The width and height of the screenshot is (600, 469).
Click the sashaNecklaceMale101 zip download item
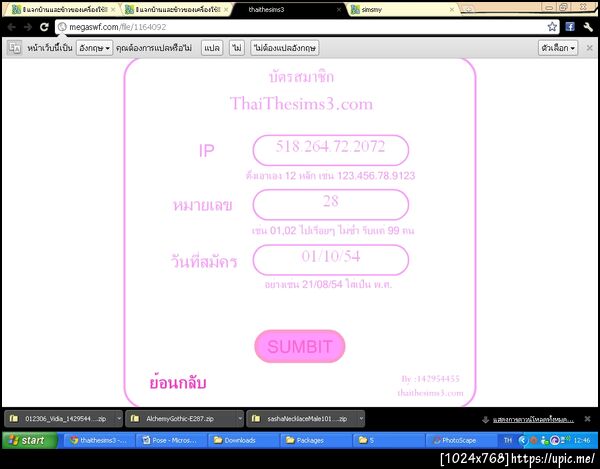tap(302, 419)
